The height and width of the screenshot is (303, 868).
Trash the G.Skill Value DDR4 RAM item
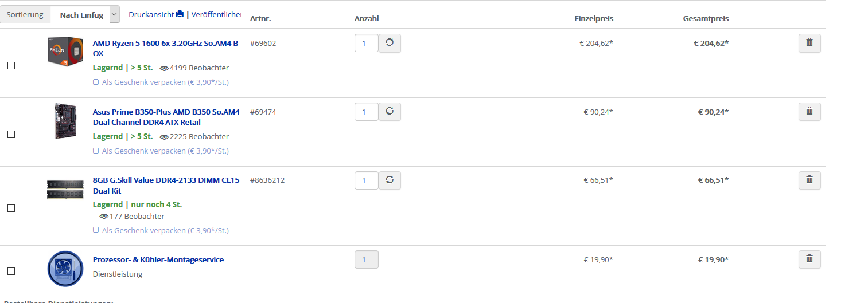pyautogui.click(x=809, y=180)
